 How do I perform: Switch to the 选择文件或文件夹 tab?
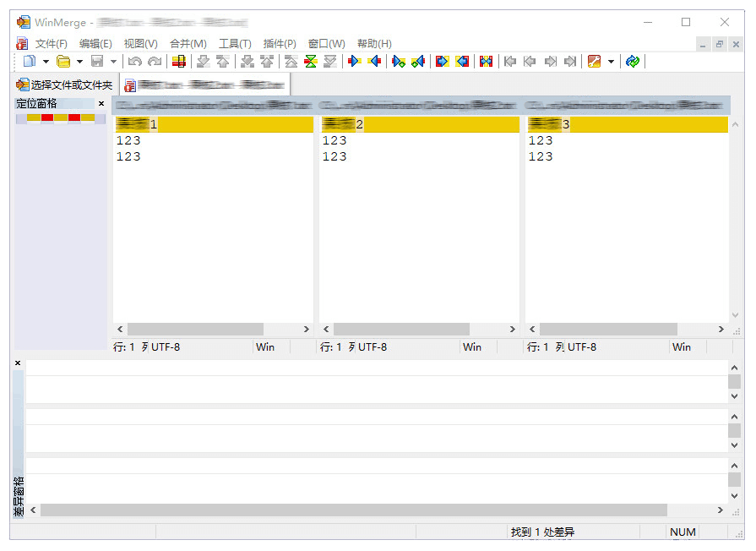(x=65, y=85)
